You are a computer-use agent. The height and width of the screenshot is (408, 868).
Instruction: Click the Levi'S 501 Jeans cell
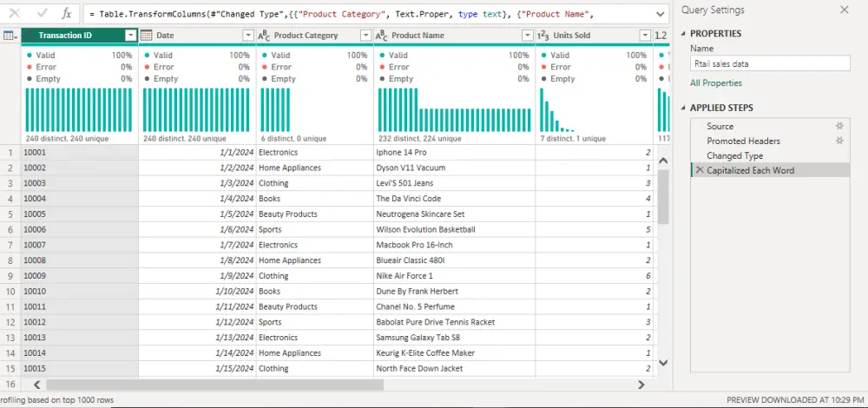(x=455, y=182)
